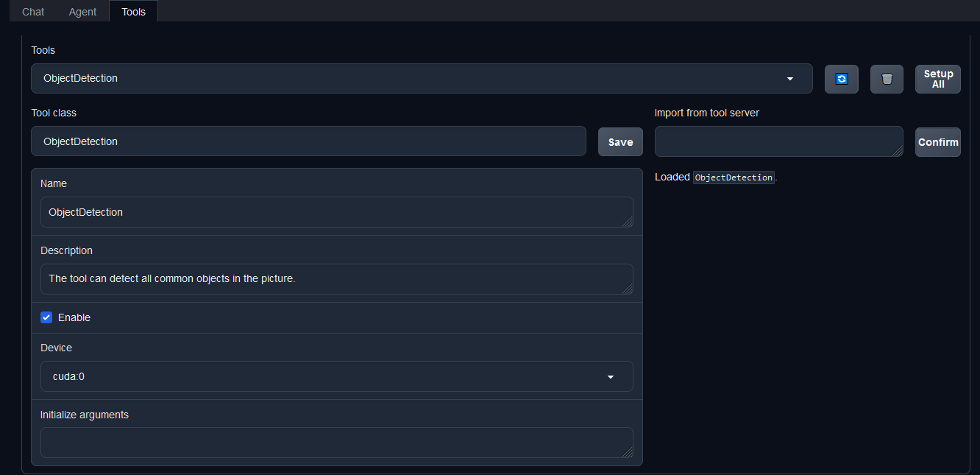This screenshot has height=475, width=980.
Task: Toggle the Enable checkbox
Action: point(46,317)
